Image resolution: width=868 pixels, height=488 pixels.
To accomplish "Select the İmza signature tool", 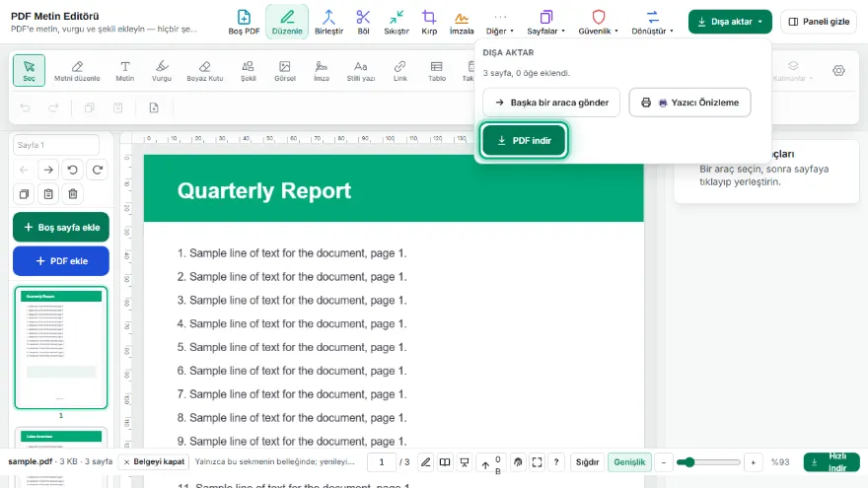I will click(x=322, y=70).
